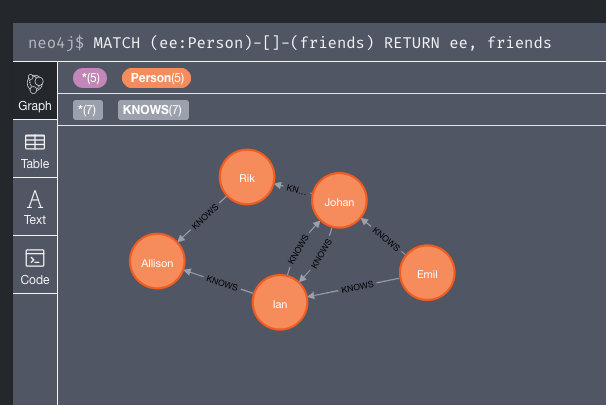Screen dimensions: 606x405
Task: Select the Johan node
Action: point(339,201)
